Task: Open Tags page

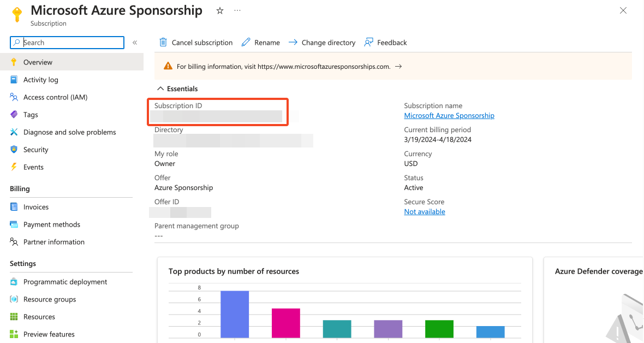Action: (31, 115)
